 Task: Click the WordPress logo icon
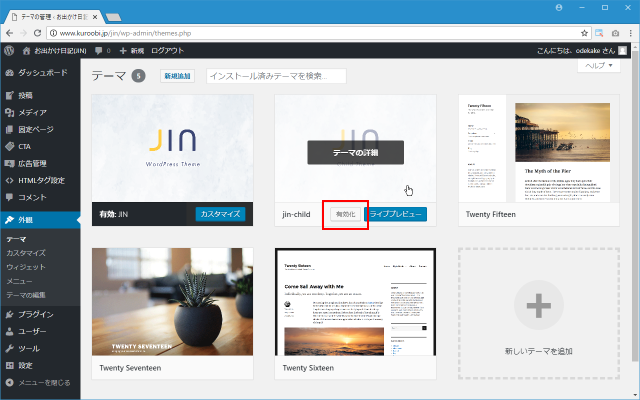tap(9, 51)
